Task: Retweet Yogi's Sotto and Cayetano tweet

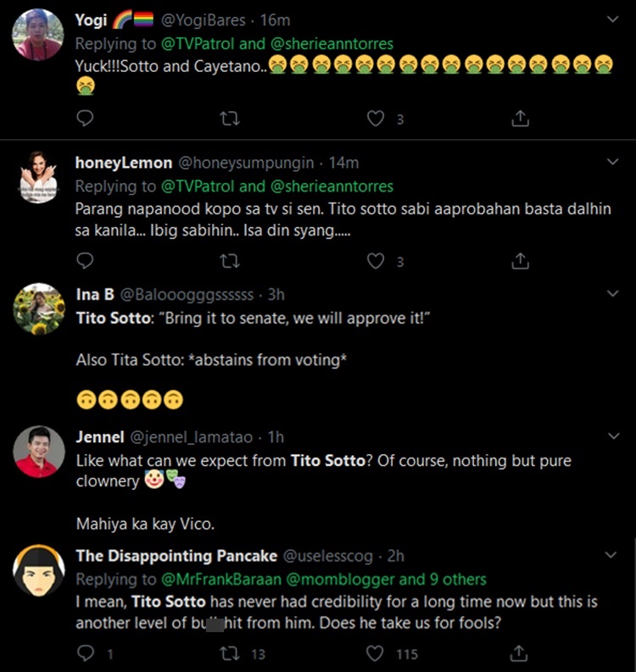Action: point(230,119)
